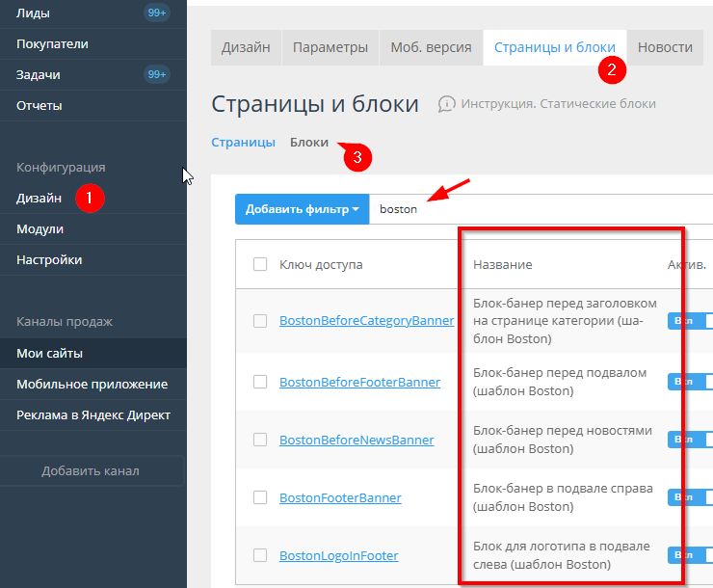Click the instruction info icon

pyautogui.click(x=446, y=104)
